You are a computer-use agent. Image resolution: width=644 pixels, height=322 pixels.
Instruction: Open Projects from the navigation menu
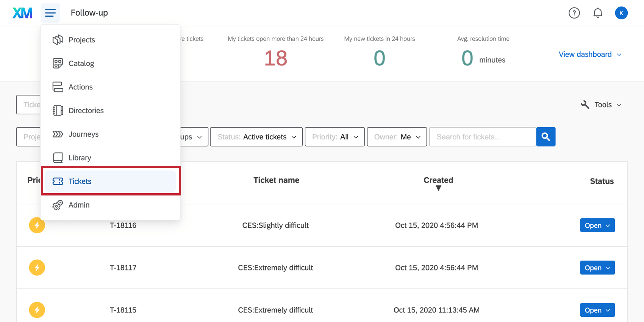click(81, 40)
